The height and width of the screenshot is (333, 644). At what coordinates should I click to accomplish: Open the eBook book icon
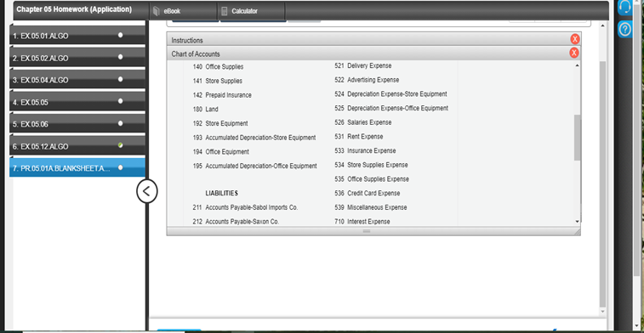point(156,12)
